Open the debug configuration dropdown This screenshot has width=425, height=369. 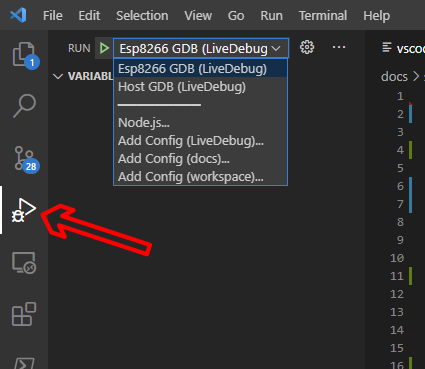(x=201, y=49)
